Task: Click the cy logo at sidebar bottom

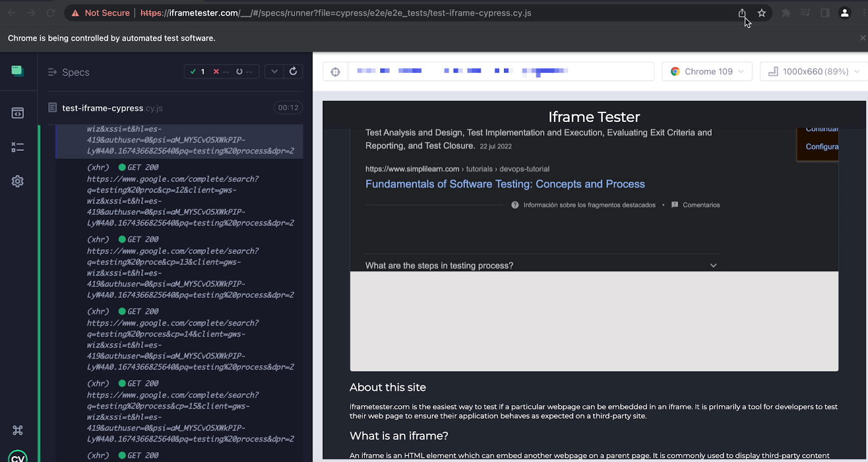Action: [x=17, y=457]
